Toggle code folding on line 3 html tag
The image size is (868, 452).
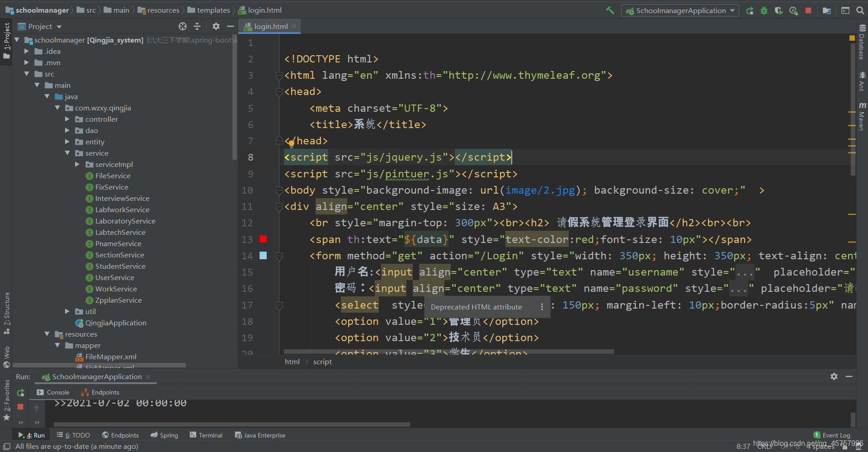coord(279,76)
